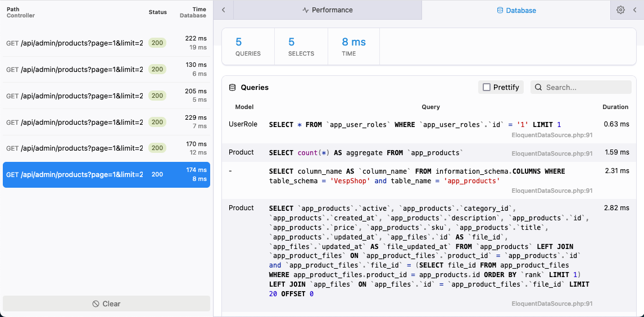
Task: Click the magnifier icon in search box
Action: coord(538,88)
